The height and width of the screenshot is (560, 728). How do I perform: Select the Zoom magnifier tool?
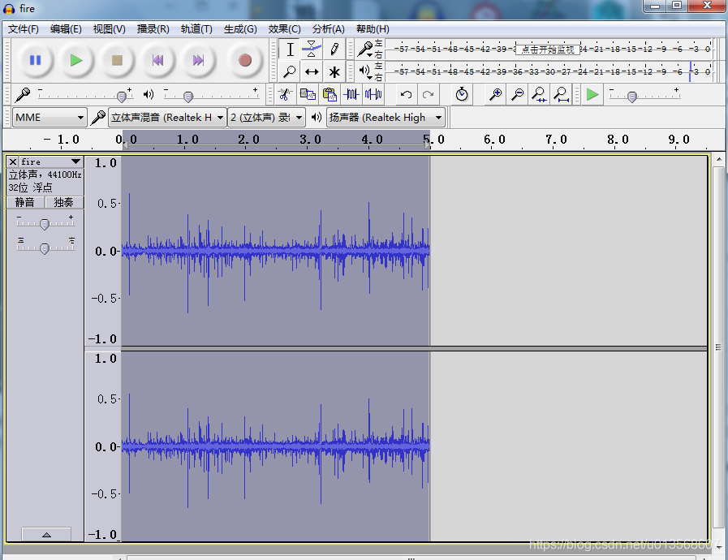coord(290,71)
